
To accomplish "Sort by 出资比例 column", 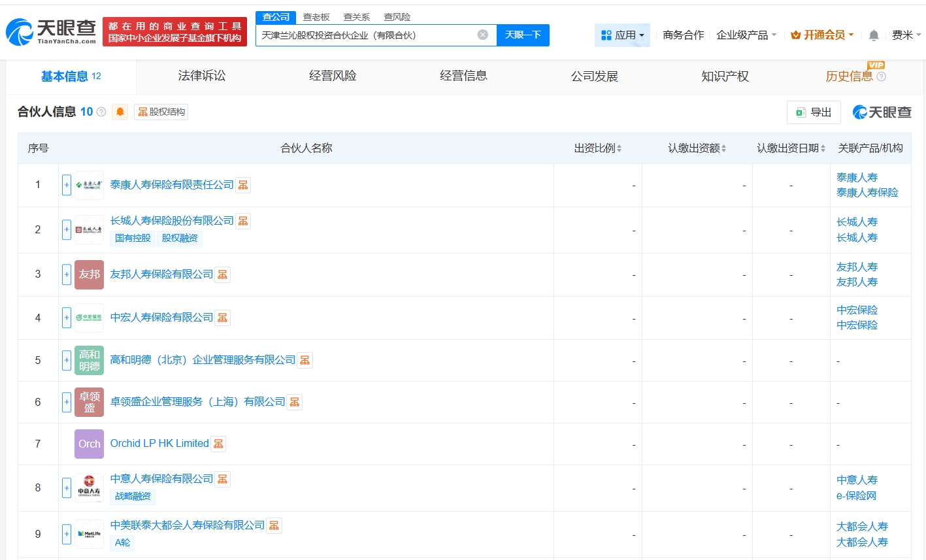I will (597, 148).
